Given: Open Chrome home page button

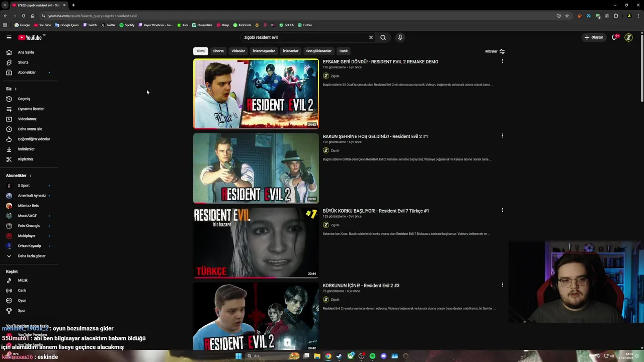Looking at the screenshot, I should click(x=33, y=16).
